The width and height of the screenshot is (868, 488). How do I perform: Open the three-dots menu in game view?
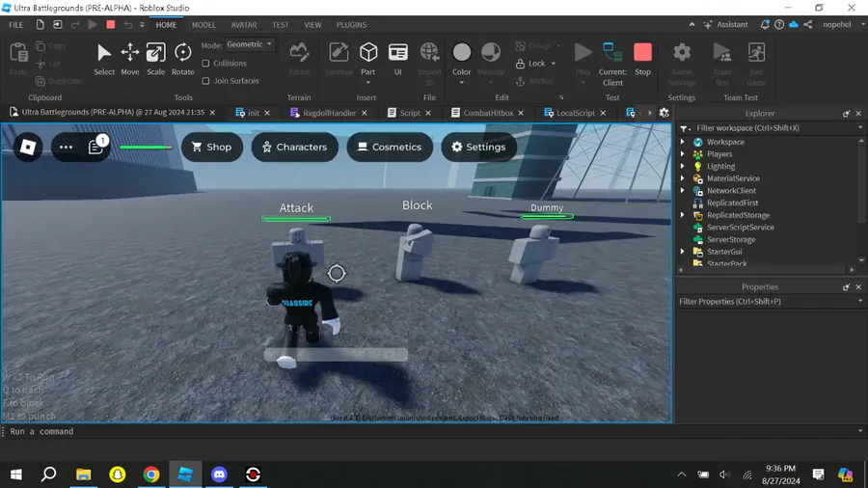[66, 147]
